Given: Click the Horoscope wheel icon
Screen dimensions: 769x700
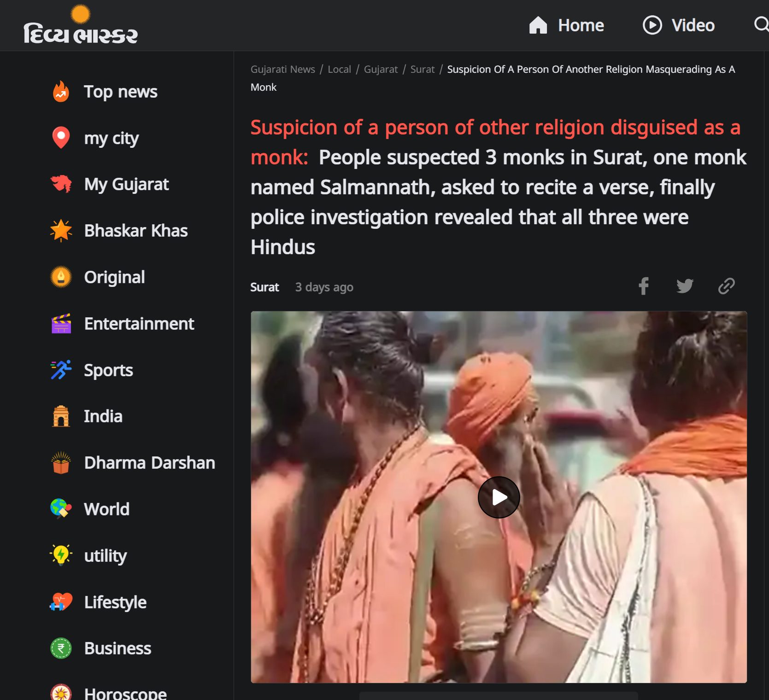Looking at the screenshot, I should tap(61, 692).
